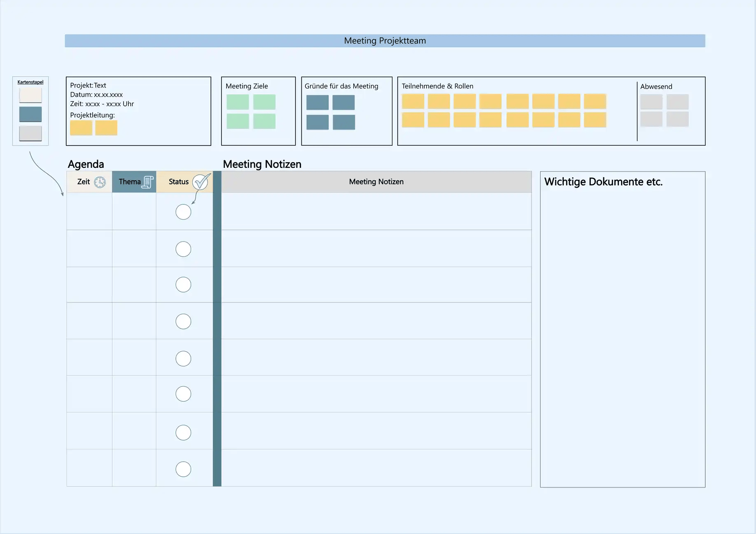Mark the last agenda status circle
Screen dimensions: 756x534
point(183,469)
